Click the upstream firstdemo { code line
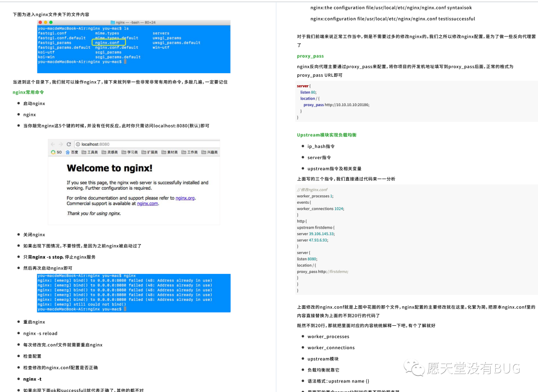The image size is (538, 392). (316, 228)
